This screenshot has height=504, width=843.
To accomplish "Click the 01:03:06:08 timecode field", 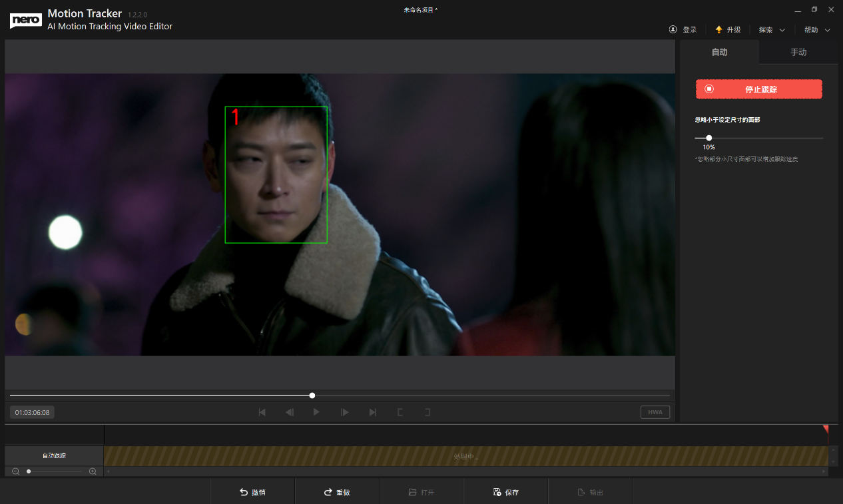I will click(32, 412).
